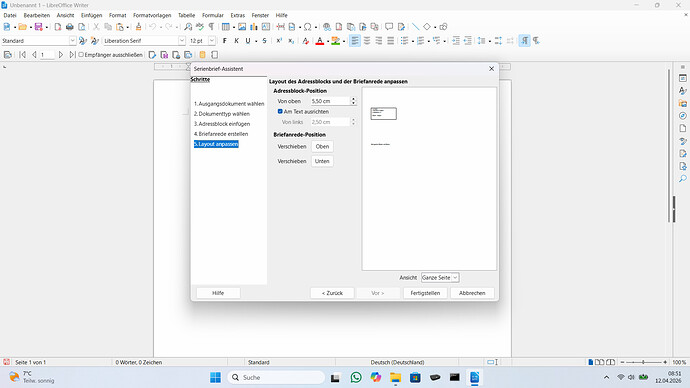Open the Ansicht Ganze Seite dropdown
The height and width of the screenshot is (388, 690).
(440, 278)
